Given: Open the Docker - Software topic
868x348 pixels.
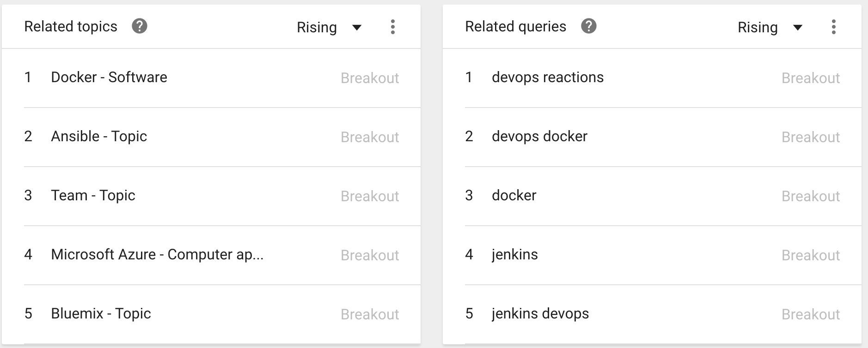Looking at the screenshot, I should 109,78.
